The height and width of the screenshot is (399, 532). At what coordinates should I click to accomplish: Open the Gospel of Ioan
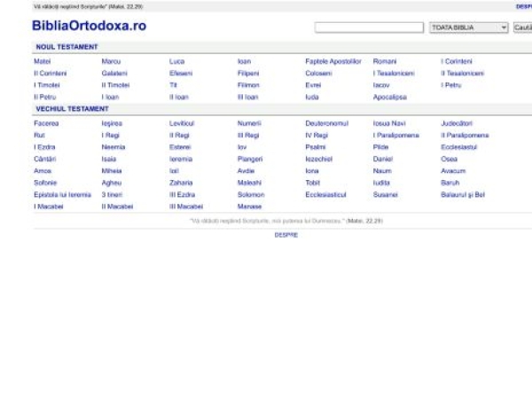[244, 61]
